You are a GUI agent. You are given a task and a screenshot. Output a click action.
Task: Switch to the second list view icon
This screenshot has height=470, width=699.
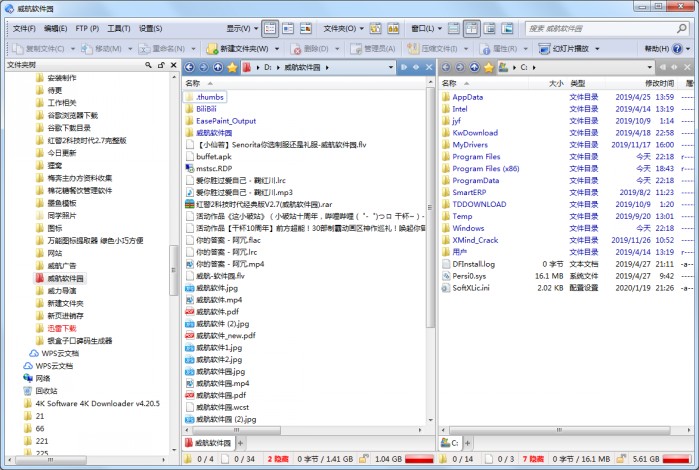coord(288,29)
